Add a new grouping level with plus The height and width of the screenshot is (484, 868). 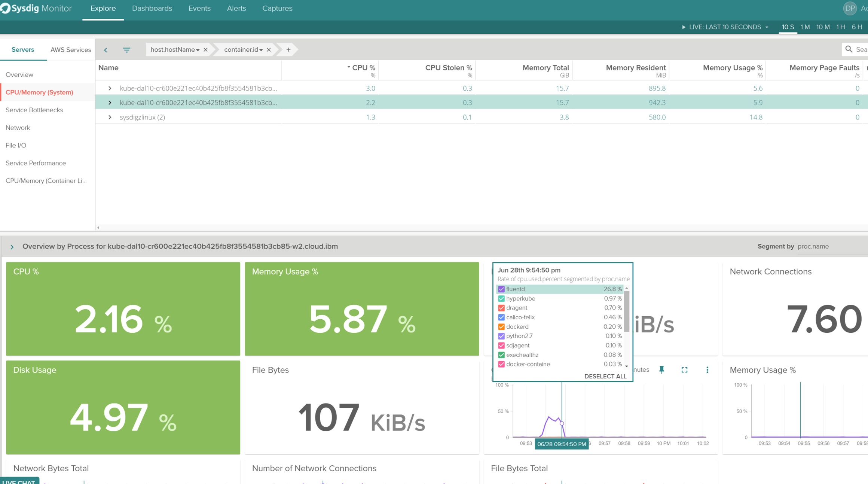[288, 50]
